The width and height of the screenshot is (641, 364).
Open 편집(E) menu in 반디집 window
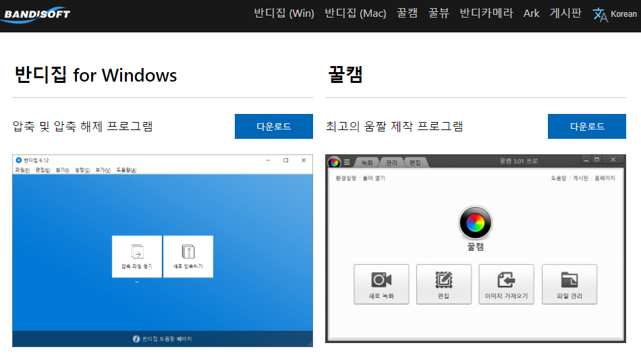tap(43, 170)
